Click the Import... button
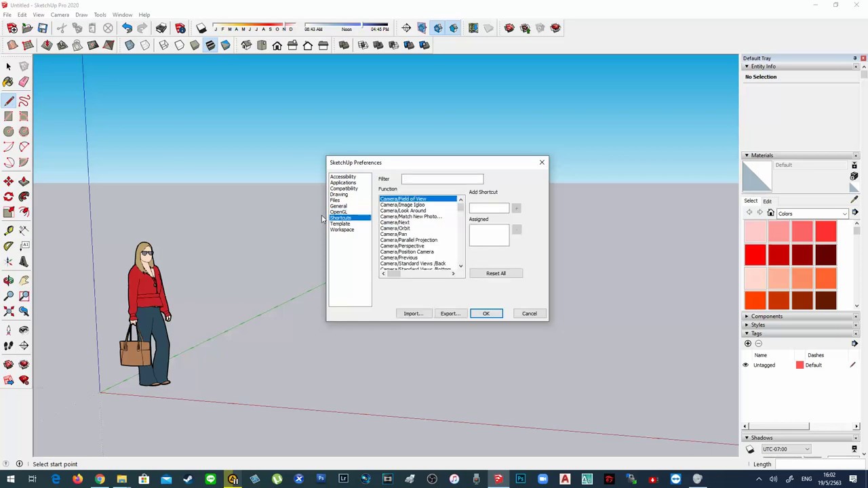 pyautogui.click(x=413, y=314)
